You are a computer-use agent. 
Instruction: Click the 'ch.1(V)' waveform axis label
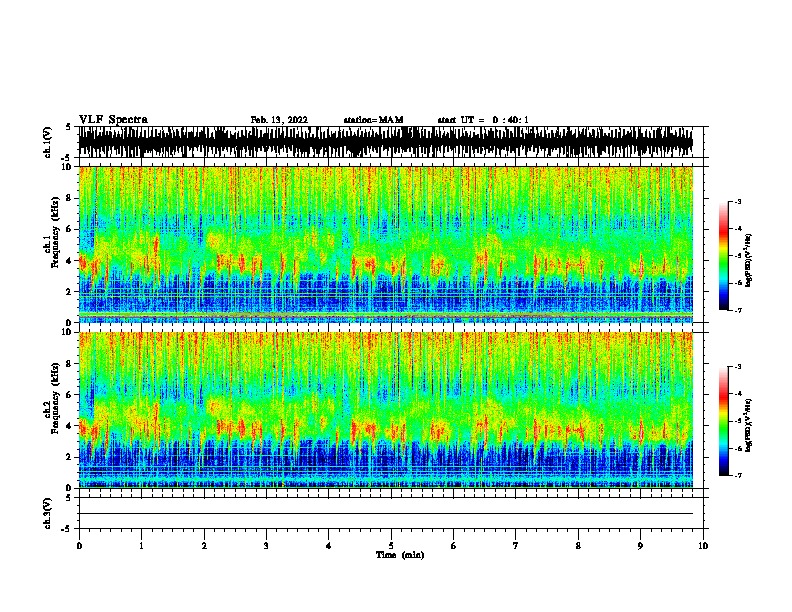[48, 142]
